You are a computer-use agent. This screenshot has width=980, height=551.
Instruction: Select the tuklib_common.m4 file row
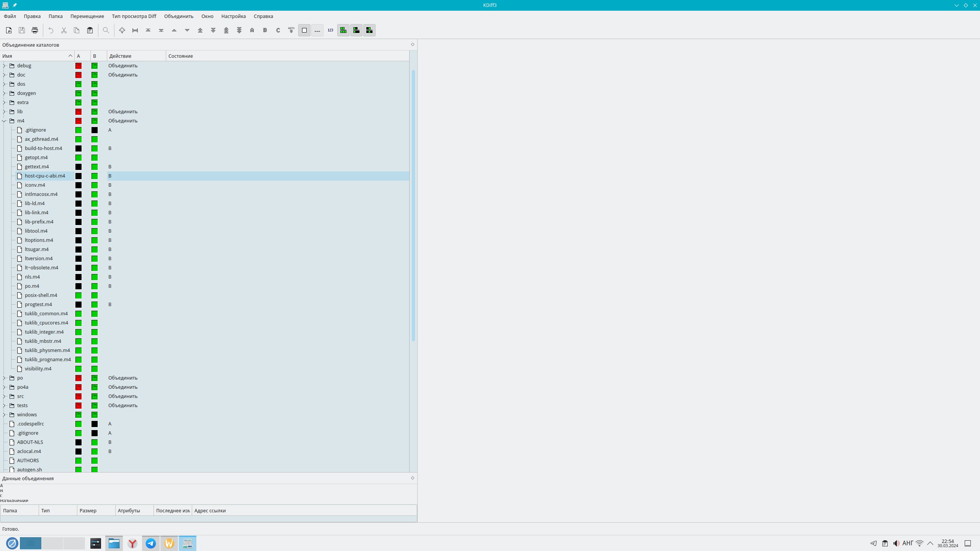coord(46,314)
